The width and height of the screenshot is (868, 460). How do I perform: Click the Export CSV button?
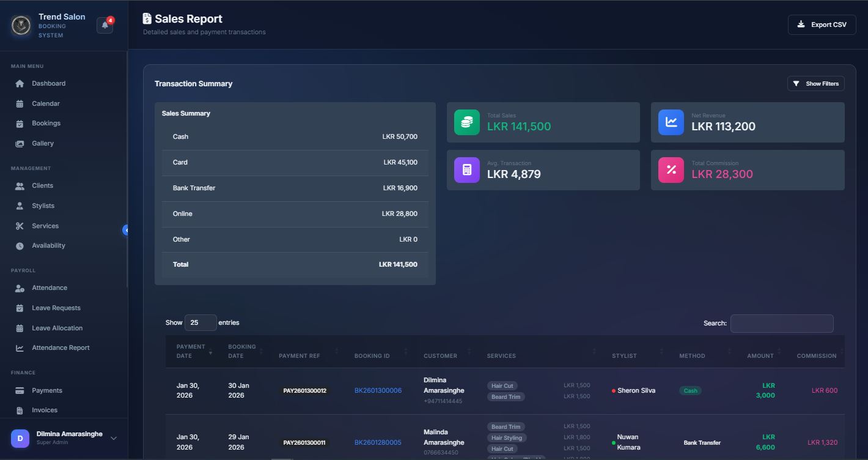pos(822,24)
